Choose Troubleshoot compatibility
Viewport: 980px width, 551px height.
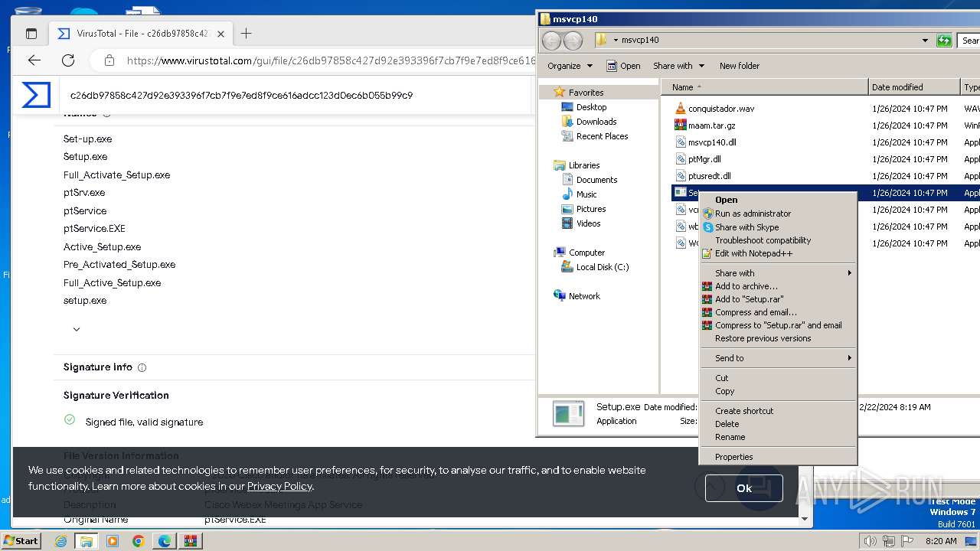point(778,240)
